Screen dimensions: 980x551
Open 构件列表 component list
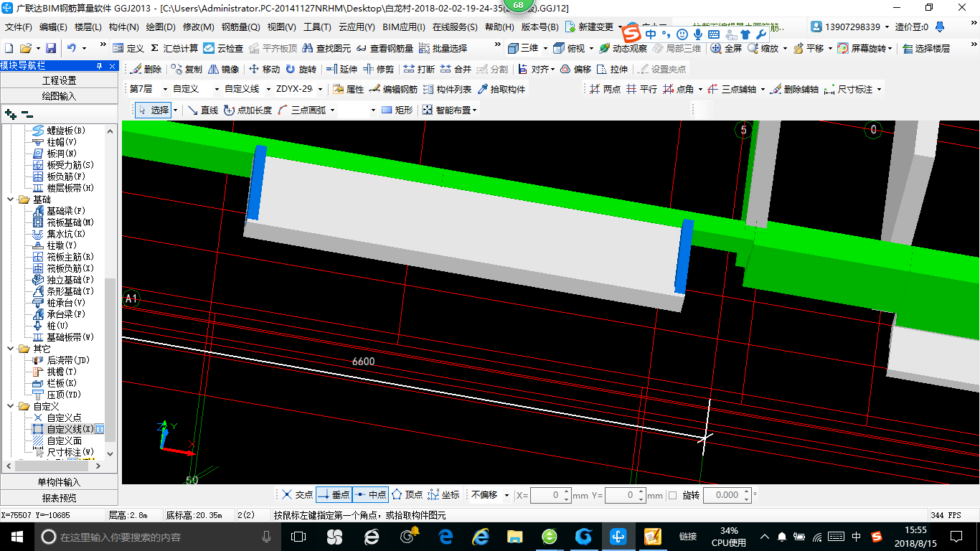click(x=448, y=90)
